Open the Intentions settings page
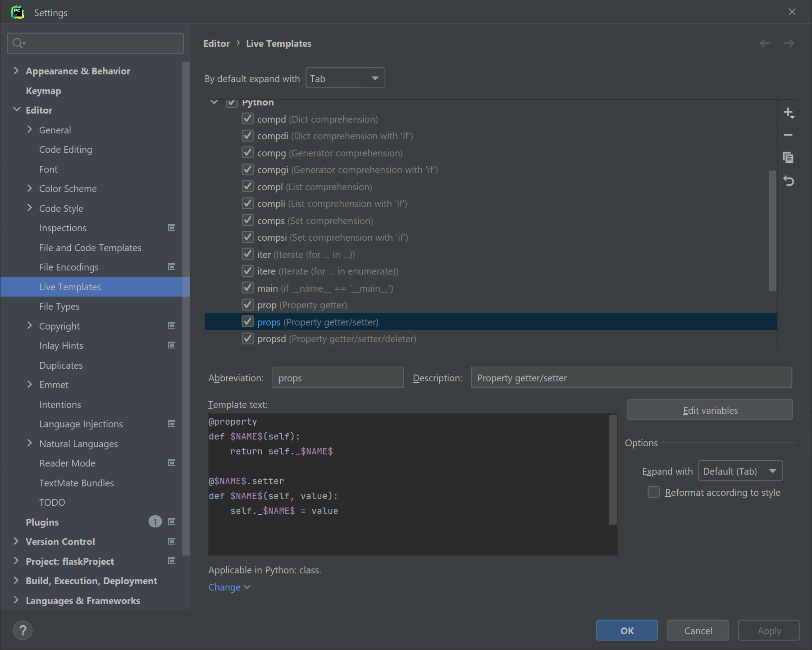Image resolution: width=812 pixels, height=650 pixels. pyautogui.click(x=60, y=404)
